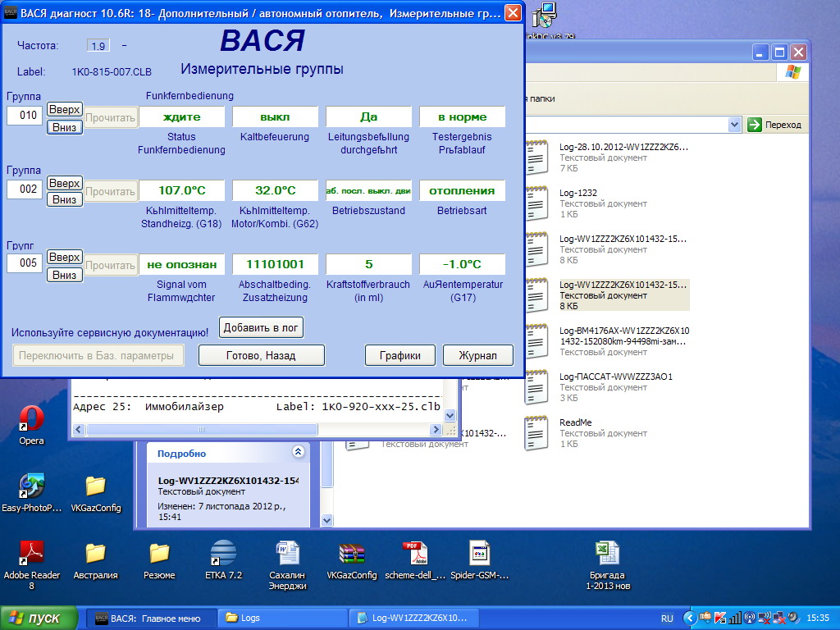The width and height of the screenshot is (840, 630).
Task: Select Log-ПАССАТ text file icon
Action: click(536, 387)
